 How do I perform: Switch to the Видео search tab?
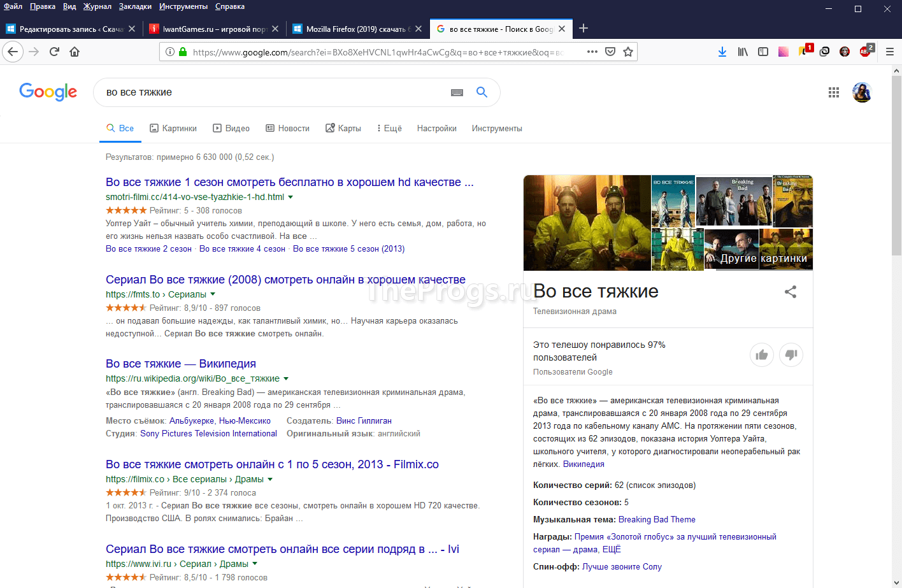[x=231, y=128]
